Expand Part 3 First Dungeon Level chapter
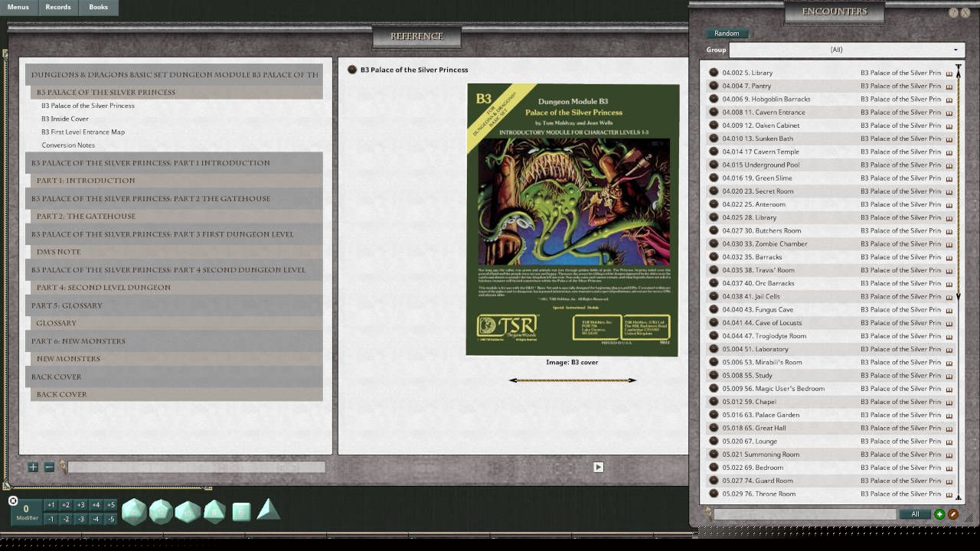This screenshot has width=980, height=551. (x=174, y=234)
